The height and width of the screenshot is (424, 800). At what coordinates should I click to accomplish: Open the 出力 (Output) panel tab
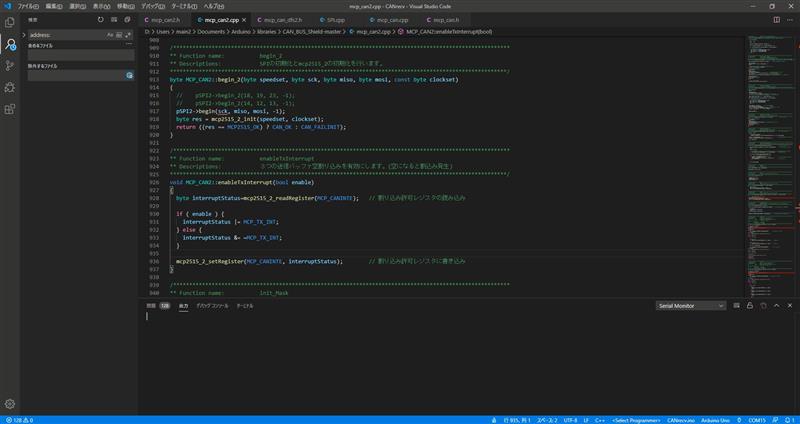(x=183, y=306)
